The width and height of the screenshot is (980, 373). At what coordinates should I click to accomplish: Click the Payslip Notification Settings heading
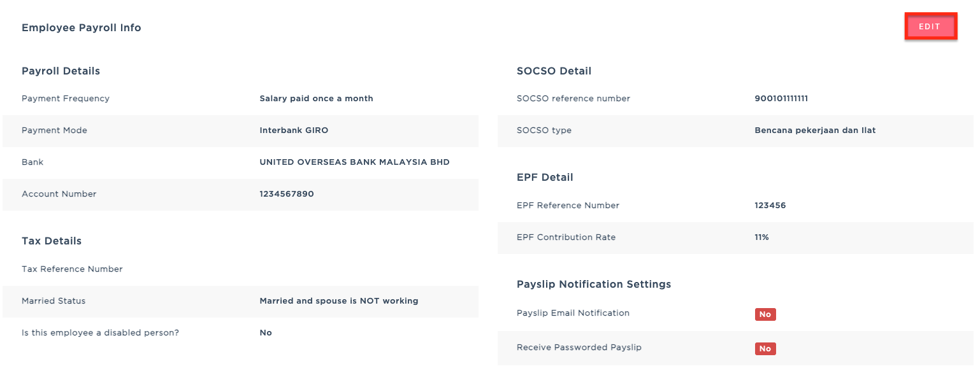point(594,285)
